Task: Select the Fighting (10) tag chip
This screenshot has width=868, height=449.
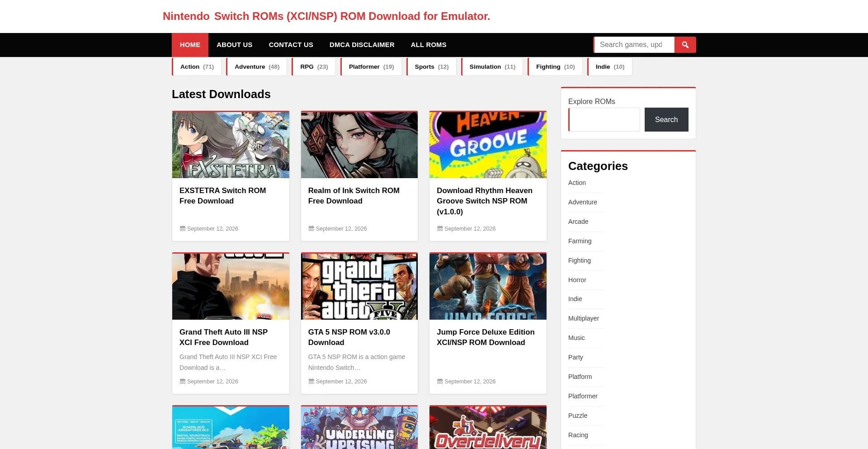Action: (555, 67)
